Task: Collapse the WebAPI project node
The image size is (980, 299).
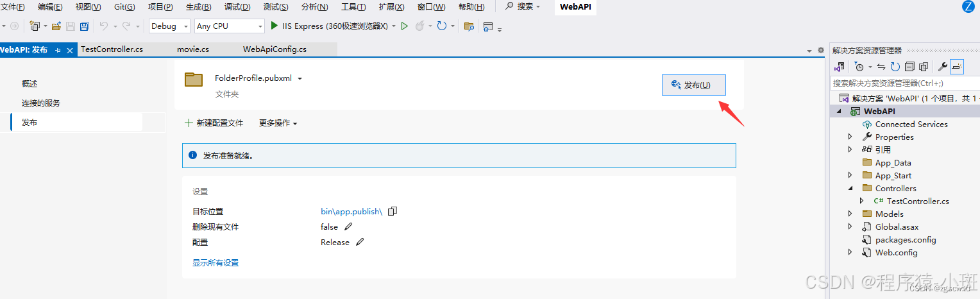Action: tap(840, 111)
